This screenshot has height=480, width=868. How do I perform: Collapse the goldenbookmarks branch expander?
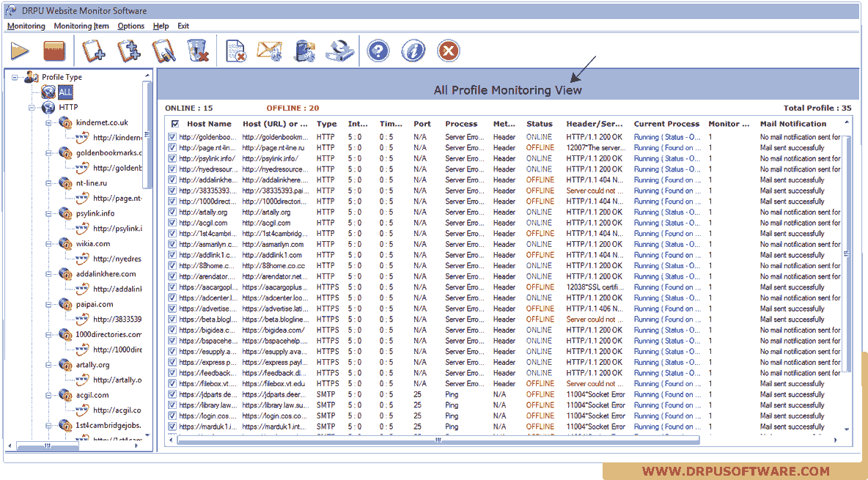[x=48, y=153]
